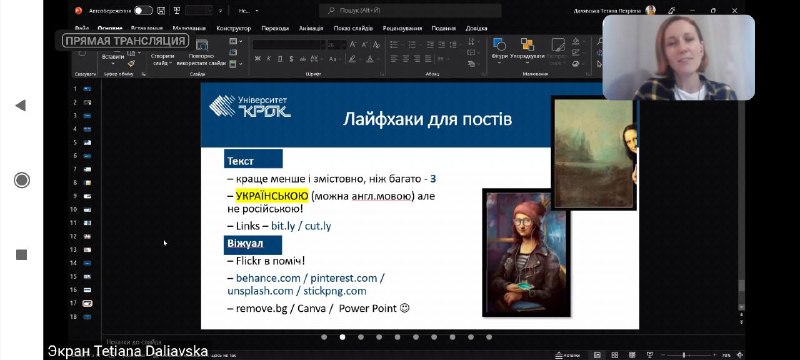Start Slide Show from the status bar icon
The height and width of the screenshot is (360, 800).
[650, 355]
